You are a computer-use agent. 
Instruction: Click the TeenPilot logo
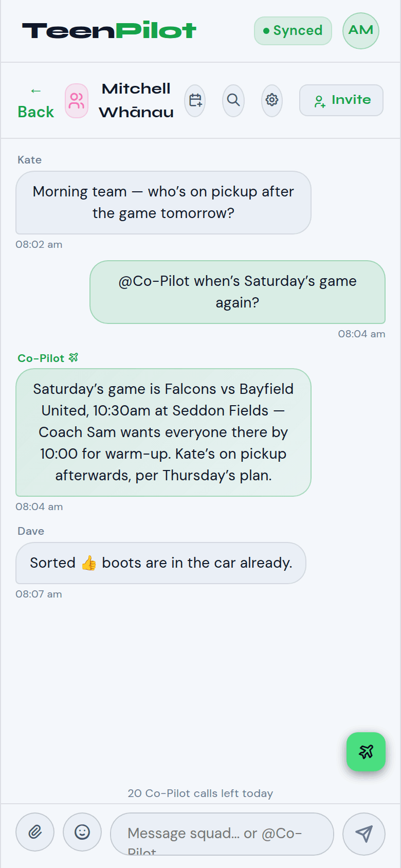coord(109,30)
